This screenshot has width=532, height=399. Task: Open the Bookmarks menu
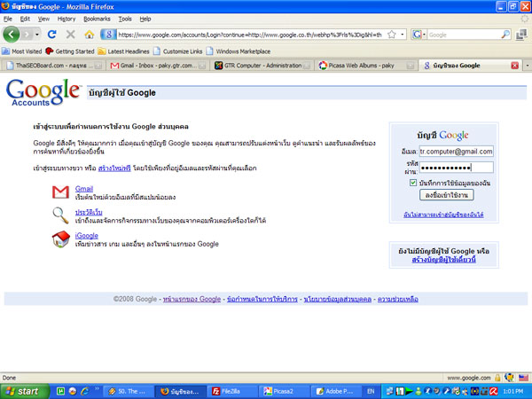click(x=97, y=19)
